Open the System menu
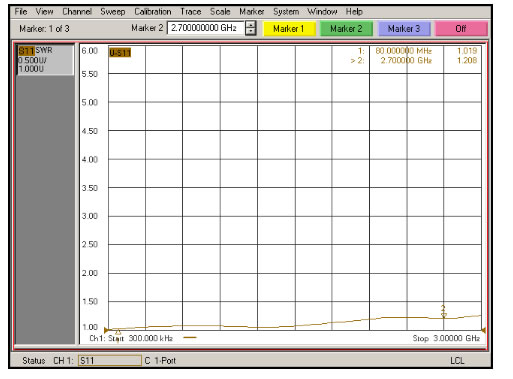 coord(286,12)
